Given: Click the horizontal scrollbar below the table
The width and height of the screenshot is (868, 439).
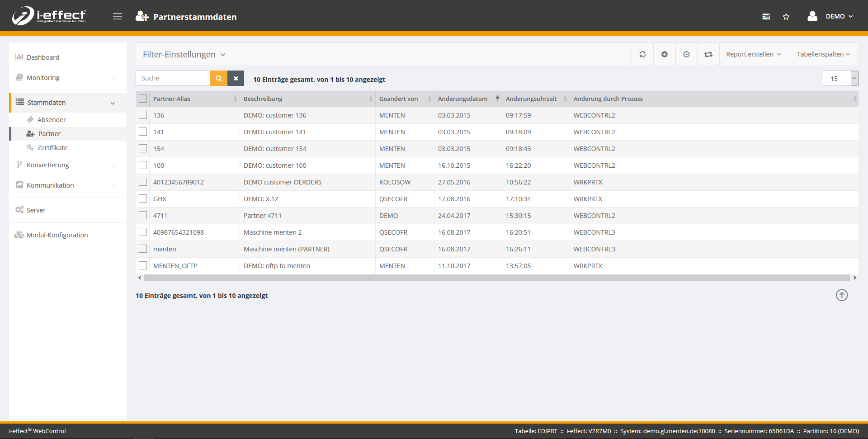Looking at the screenshot, I should pos(496,278).
